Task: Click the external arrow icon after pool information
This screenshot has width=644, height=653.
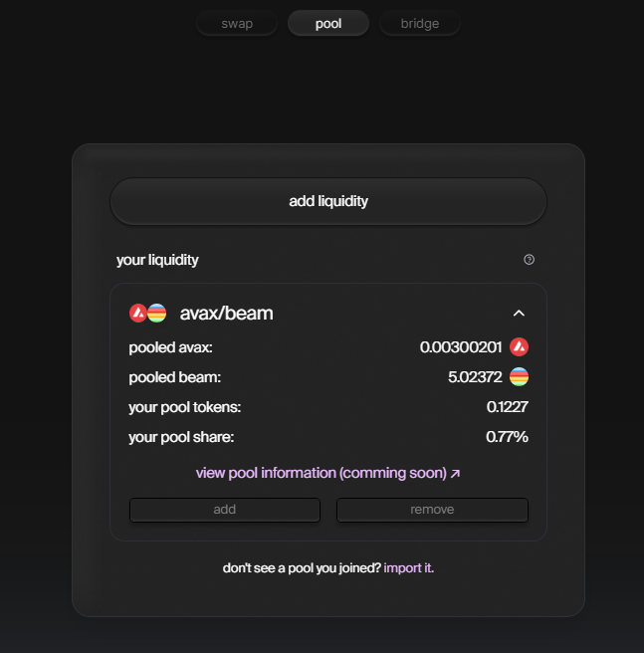Action: [x=456, y=474]
